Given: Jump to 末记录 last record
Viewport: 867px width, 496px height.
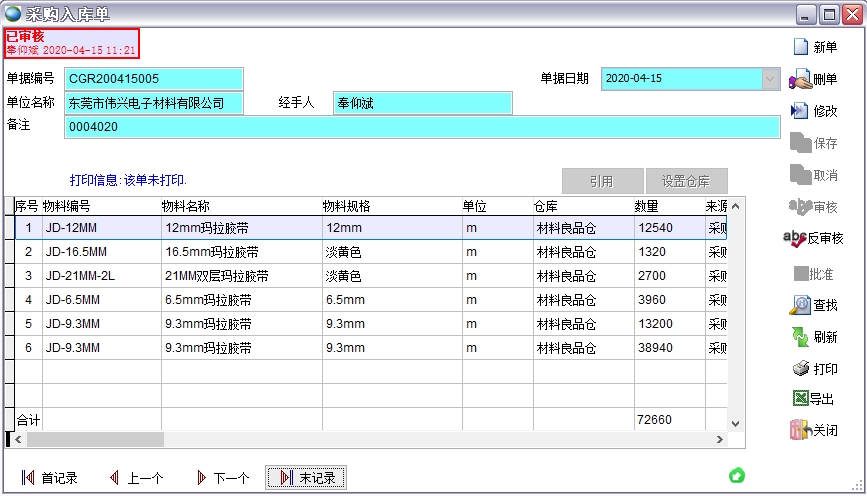Looking at the screenshot, I should (x=306, y=478).
